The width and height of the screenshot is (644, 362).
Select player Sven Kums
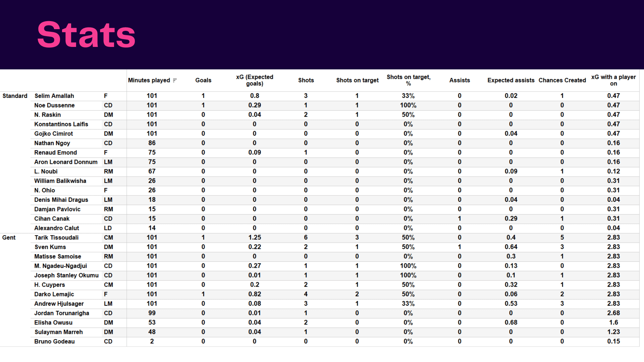(x=50, y=247)
